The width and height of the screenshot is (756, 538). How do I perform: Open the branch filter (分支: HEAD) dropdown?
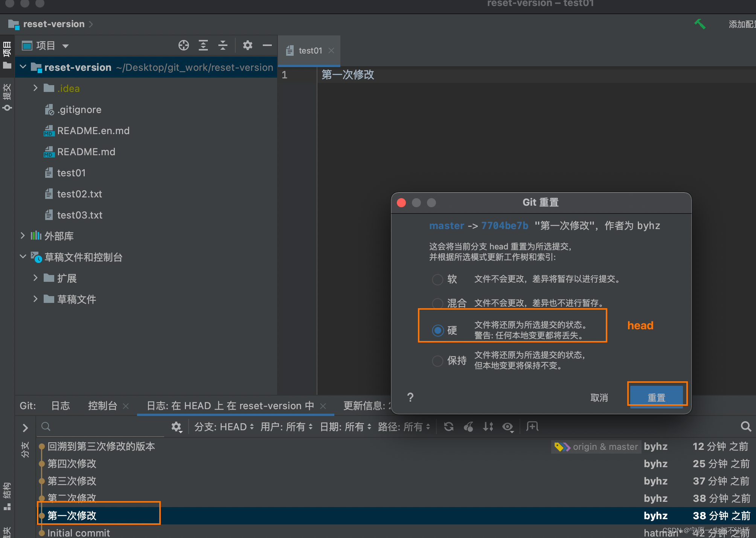[x=224, y=427]
